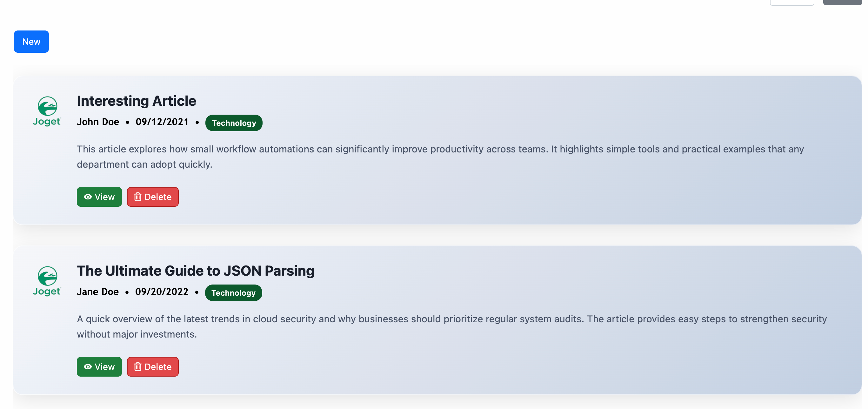Delete The Ultimate Guide to JSON Parsing
Viewport: 868px width, 409px height.
[153, 366]
